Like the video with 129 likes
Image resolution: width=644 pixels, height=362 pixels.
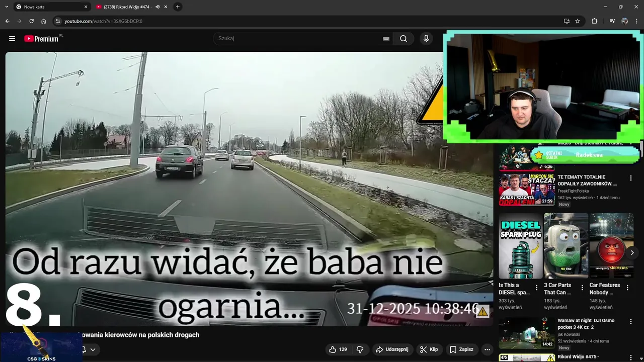click(x=338, y=349)
